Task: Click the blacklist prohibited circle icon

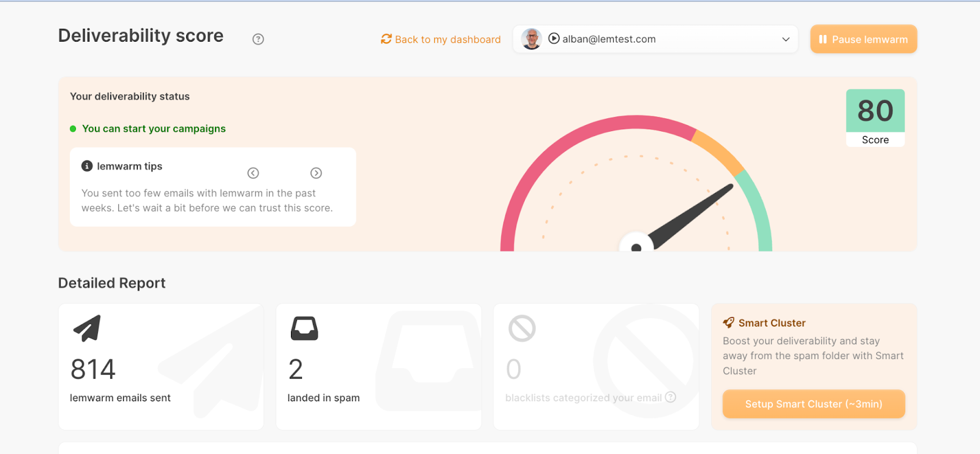Action: pyautogui.click(x=522, y=328)
